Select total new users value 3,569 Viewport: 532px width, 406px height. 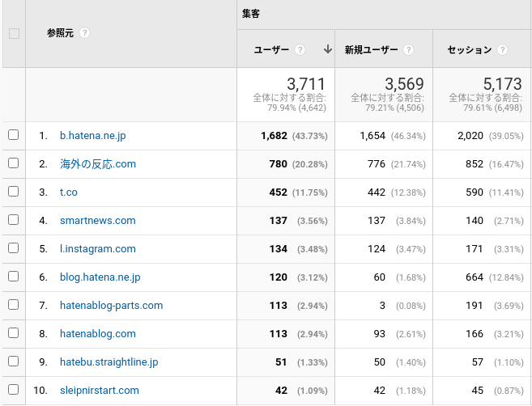[404, 84]
